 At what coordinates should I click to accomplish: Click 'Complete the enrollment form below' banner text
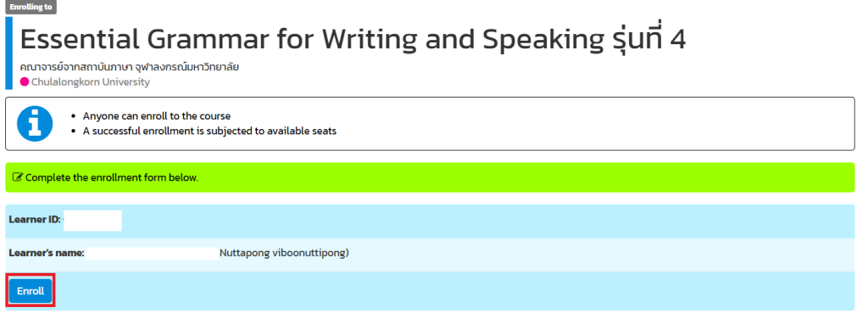(x=112, y=178)
